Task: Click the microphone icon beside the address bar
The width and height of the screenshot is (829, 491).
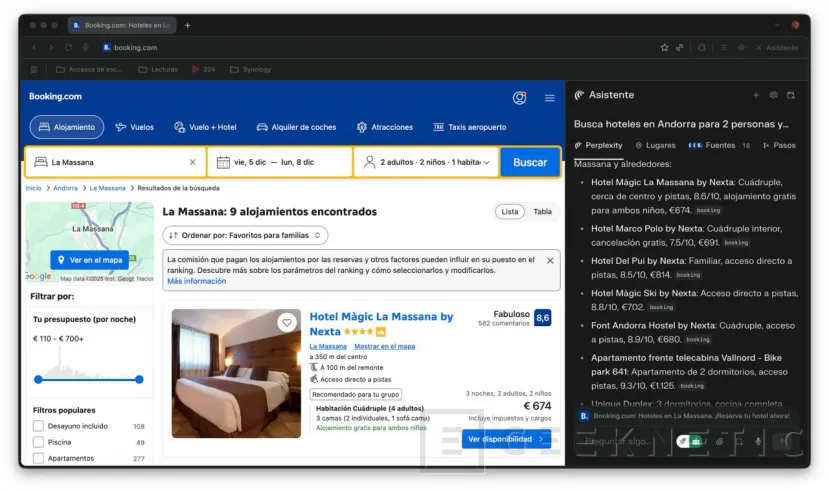Action: [86, 48]
